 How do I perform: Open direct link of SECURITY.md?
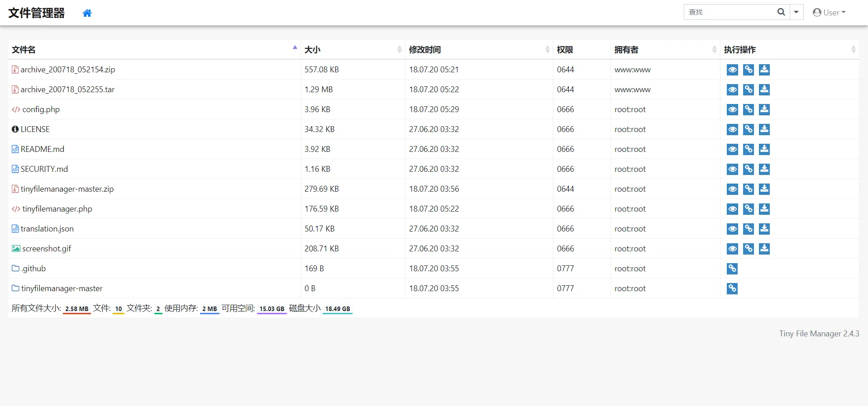pyautogui.click(x=749, y=169)
